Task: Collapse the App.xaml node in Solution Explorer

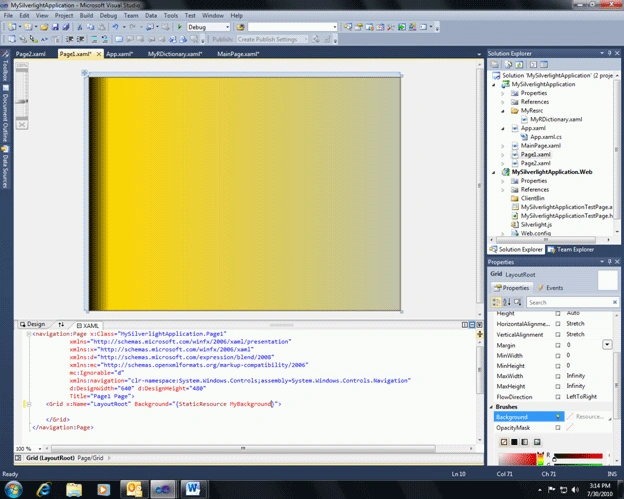Action: [503, 128]
